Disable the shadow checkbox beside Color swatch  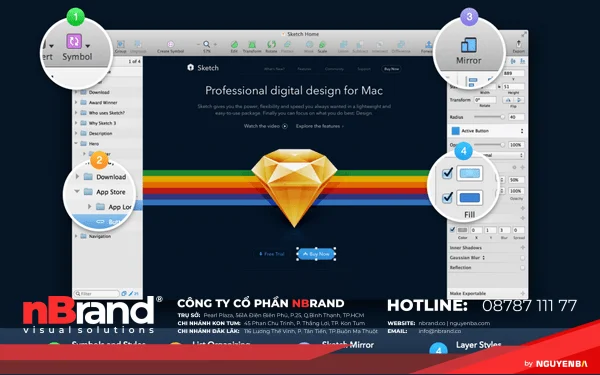tap(452, 230)
